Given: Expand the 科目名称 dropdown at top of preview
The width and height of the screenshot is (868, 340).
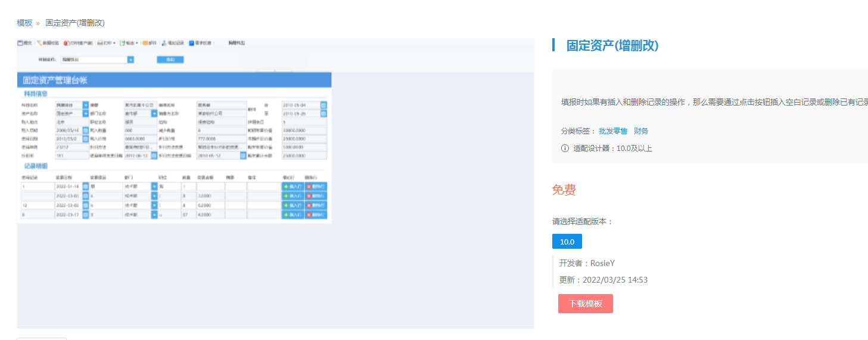Looking at the screenshot, I should click(x=131, y=60).
